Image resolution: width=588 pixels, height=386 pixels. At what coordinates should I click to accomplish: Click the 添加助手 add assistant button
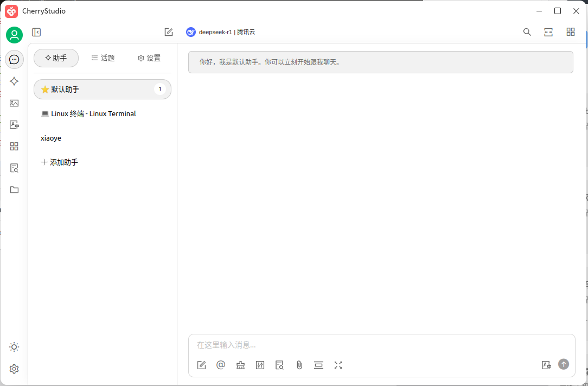click(x=60, y=162)
